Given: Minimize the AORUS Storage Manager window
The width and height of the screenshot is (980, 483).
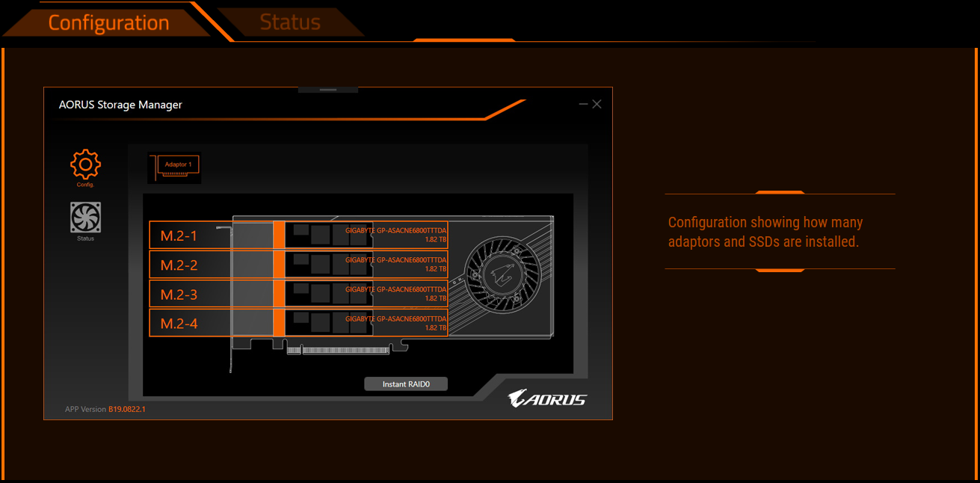Looking at the screenshot, I should point(583,105).
